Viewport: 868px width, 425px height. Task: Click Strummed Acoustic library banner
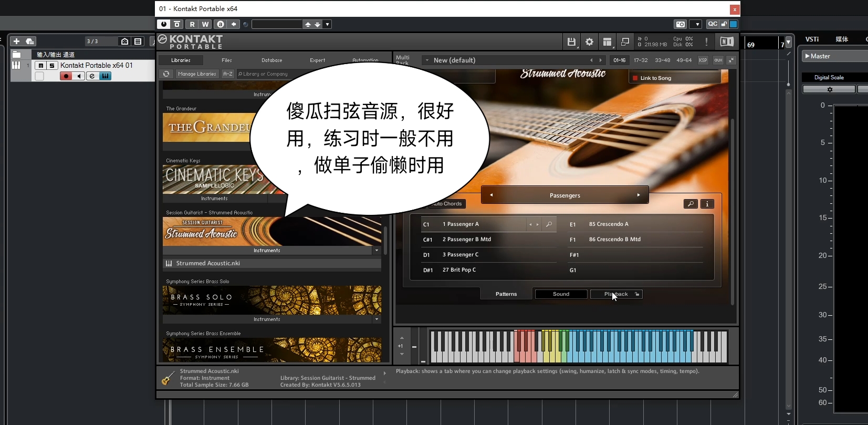(x=272, y=231)
